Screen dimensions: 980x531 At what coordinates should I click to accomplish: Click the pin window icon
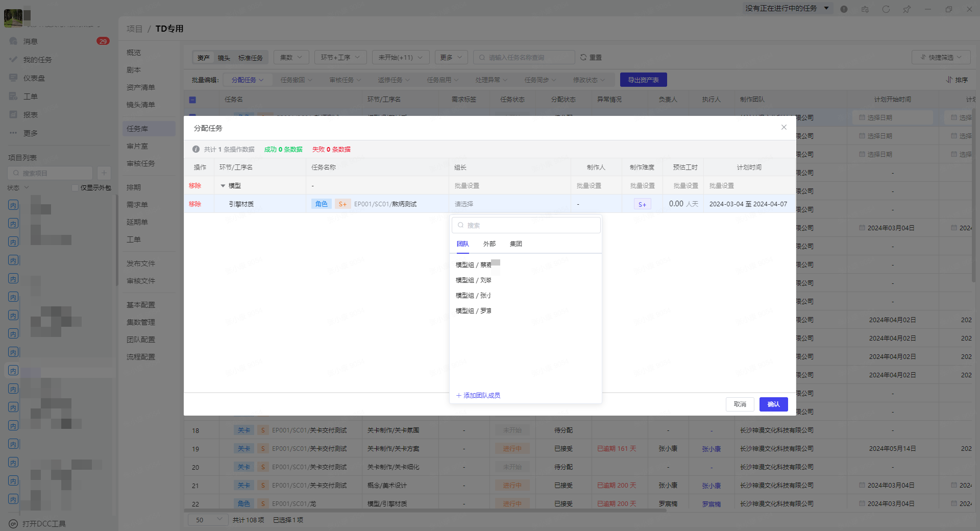(906, 9)
